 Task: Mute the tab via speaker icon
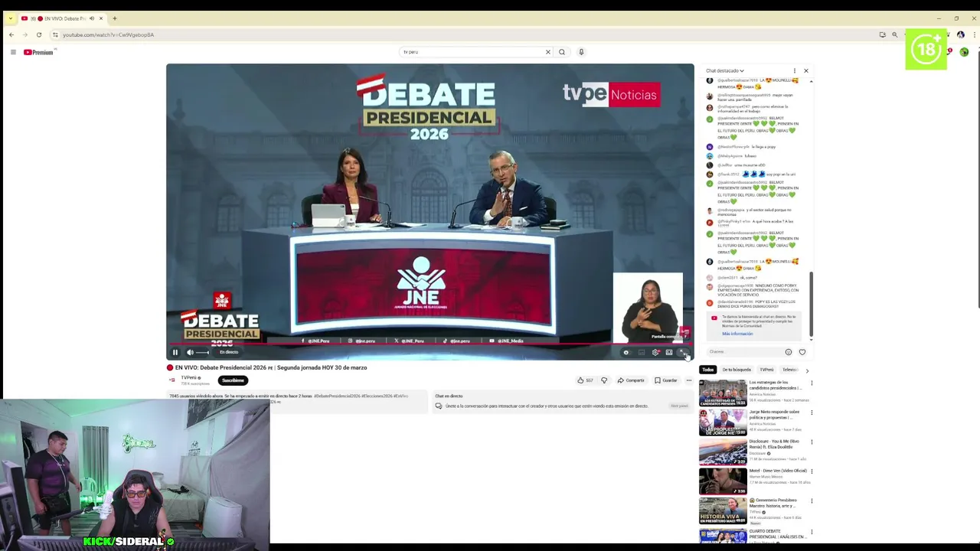pos(91,18)
